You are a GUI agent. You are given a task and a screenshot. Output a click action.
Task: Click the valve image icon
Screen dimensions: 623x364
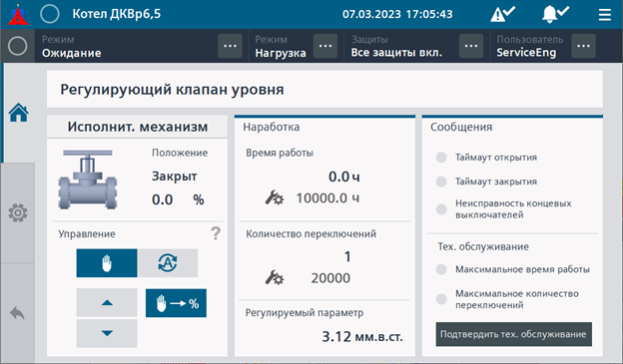coord(88,180)
